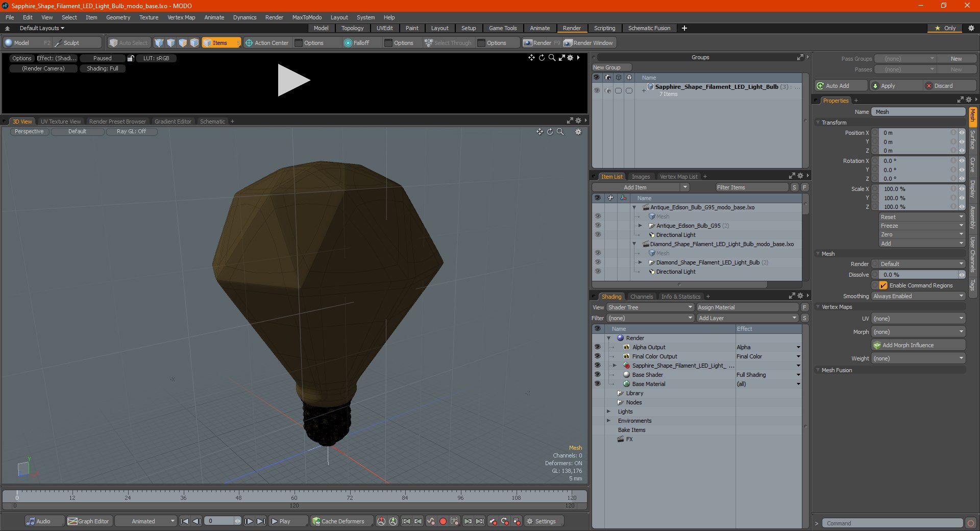Switch to Game Tools layout tab
Screen dimensions: 980x531
click(x=502, y=28)
